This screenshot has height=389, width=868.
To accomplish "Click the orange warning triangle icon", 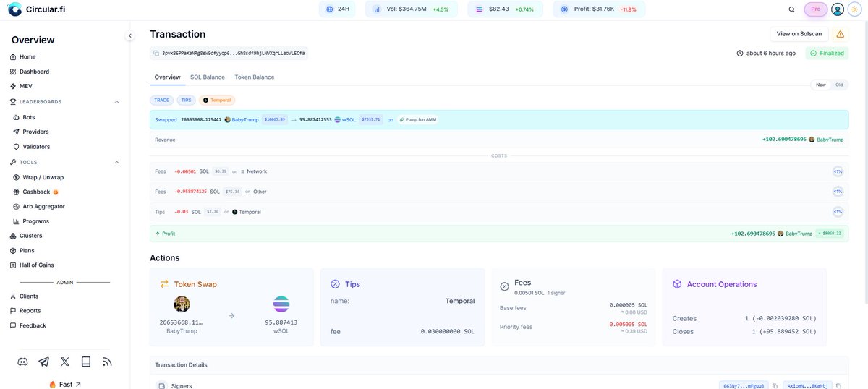I will pyautogui.click(x=840, y=34).
